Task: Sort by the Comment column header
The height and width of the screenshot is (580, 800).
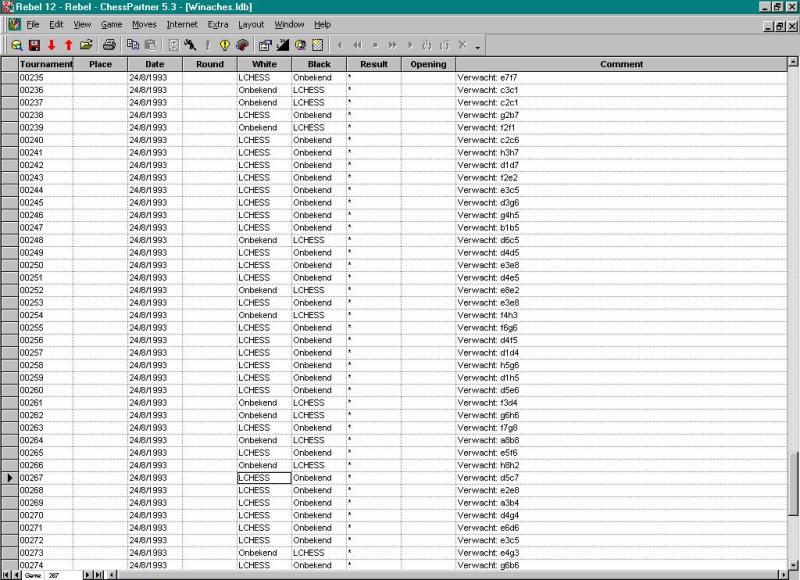Action: coord(621,64)
